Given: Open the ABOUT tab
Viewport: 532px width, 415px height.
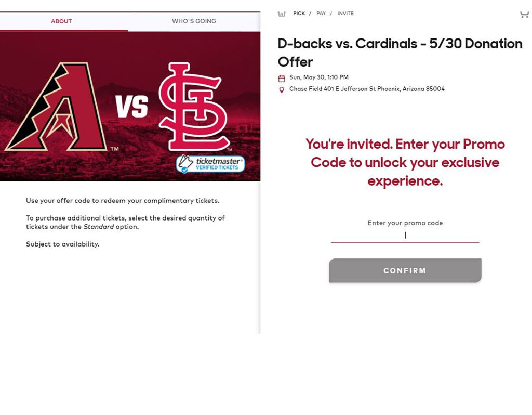Looking at the screenshot, I should (x=61, y=21).
